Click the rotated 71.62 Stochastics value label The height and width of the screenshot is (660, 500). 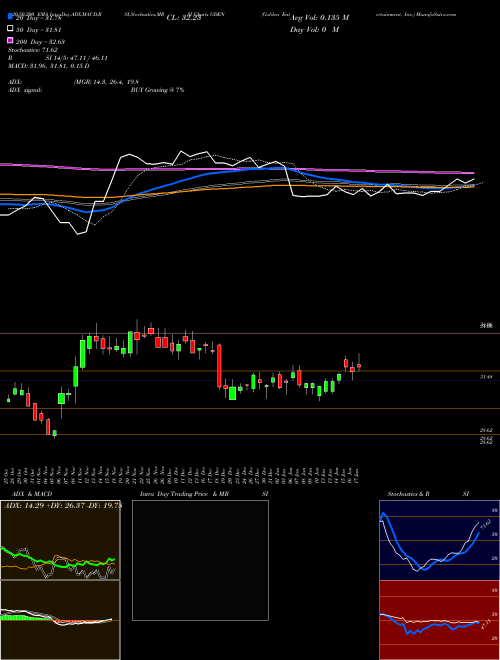[x=485, y=526]
